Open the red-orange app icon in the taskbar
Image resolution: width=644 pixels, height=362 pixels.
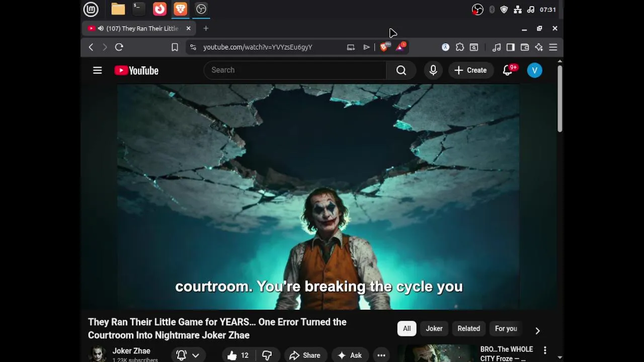pos(159,9)
